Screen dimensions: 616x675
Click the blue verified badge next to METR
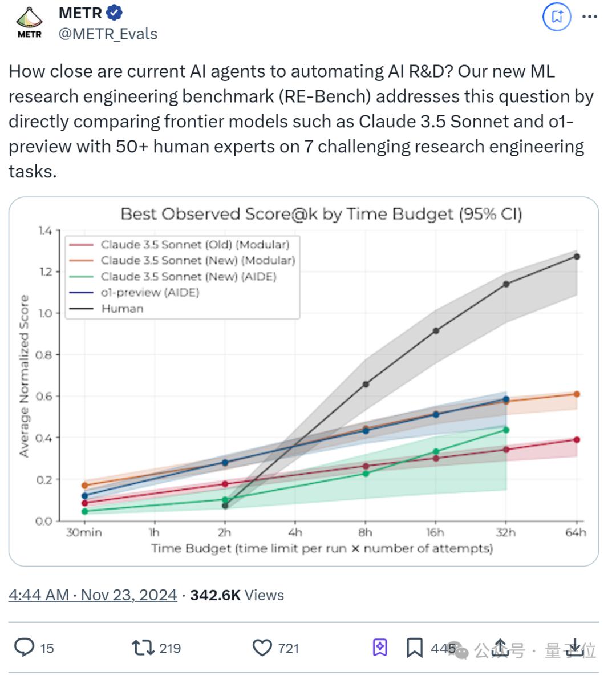coord(115,12)
